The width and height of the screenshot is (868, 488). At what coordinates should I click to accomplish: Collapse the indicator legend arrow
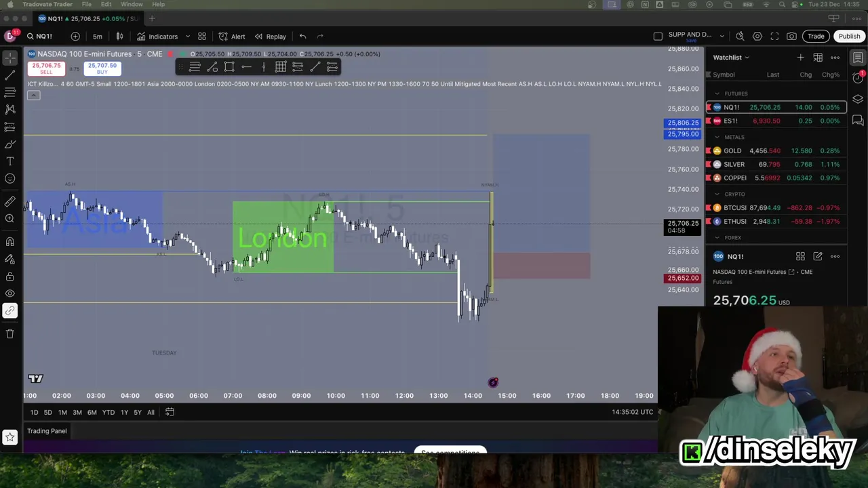click(x=33, y=95)
